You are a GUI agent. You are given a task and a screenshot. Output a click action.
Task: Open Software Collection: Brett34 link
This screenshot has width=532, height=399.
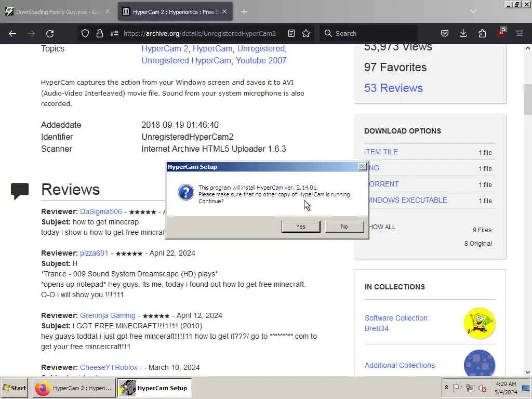[396, 323]
